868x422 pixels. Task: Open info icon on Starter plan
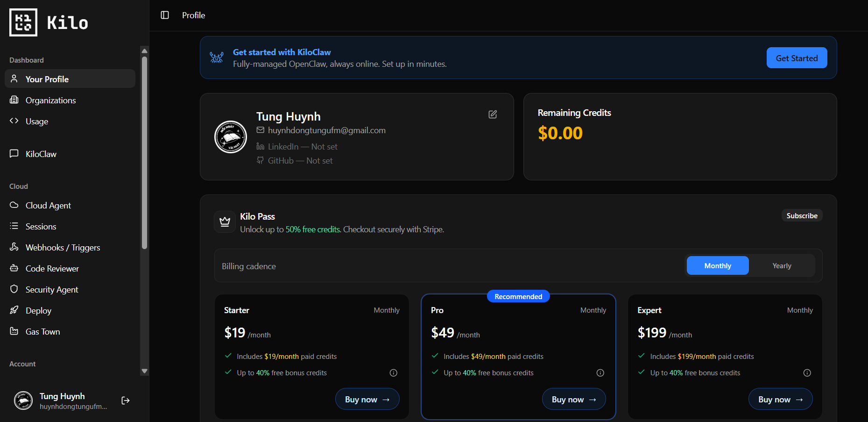tap(394, 373)
